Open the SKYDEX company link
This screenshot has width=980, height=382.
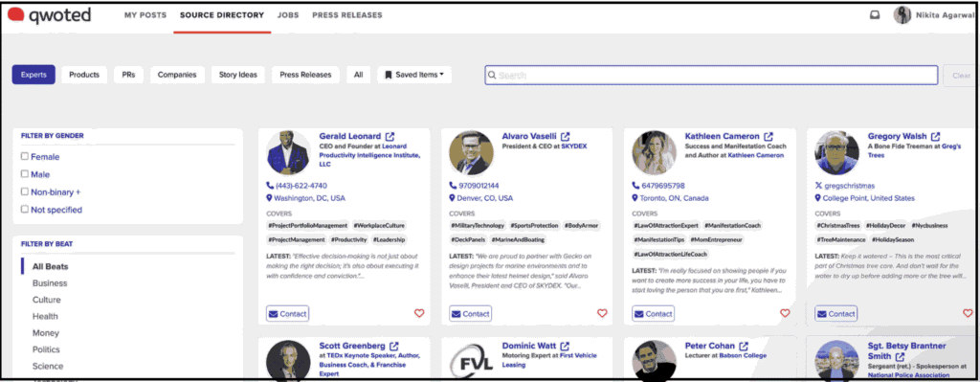[x=574, y=146]
